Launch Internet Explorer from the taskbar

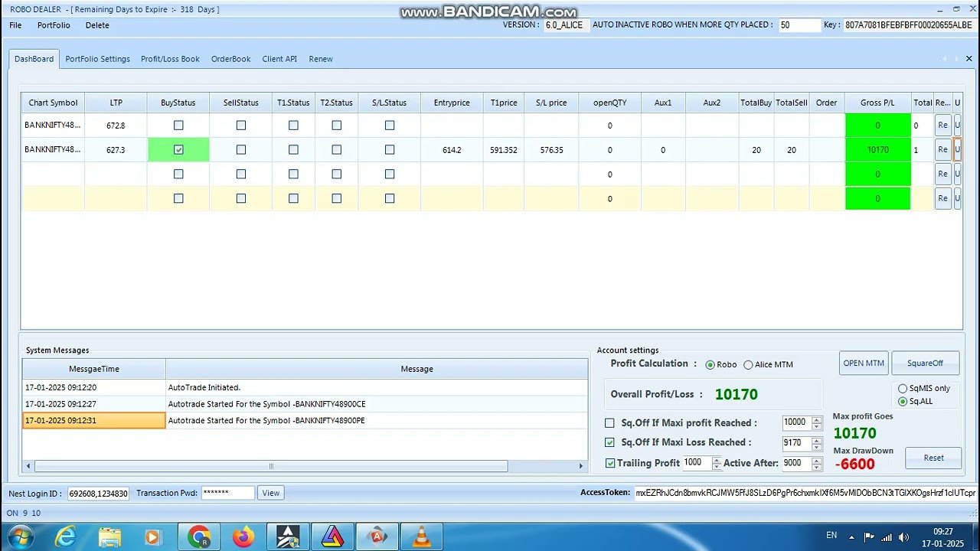tap(66, 537)
